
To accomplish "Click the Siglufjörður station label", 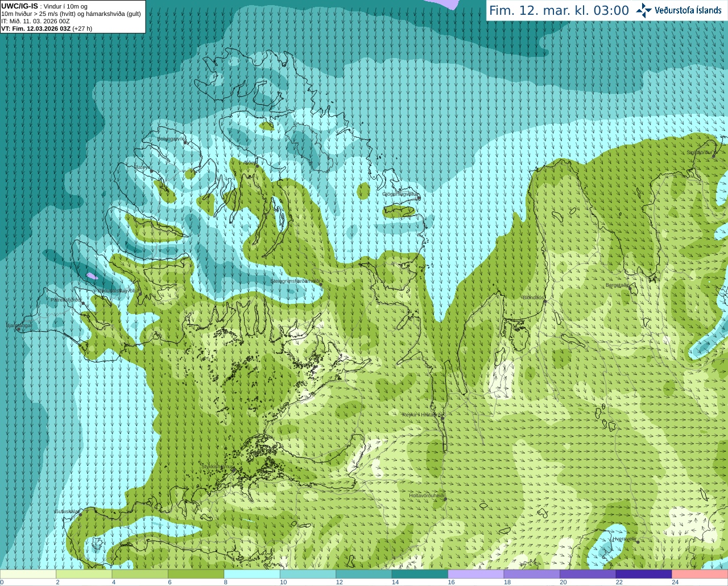I will pos(700,152).
